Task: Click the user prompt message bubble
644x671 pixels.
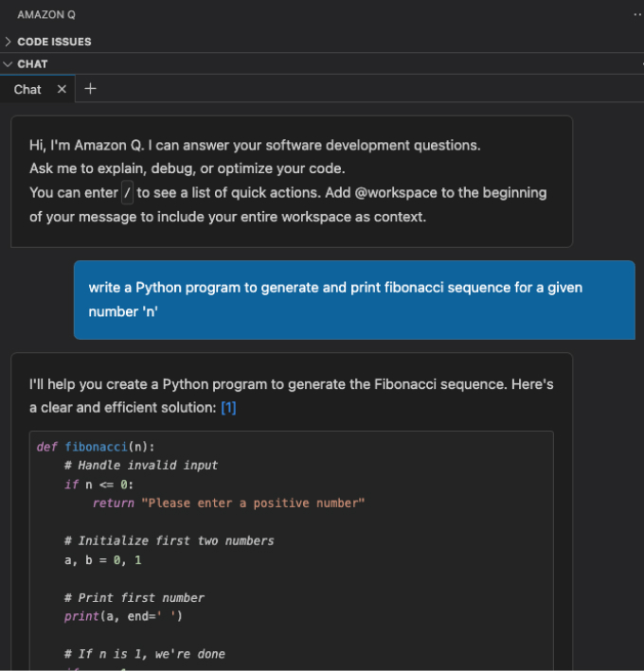Action: [x=354, y=300]
